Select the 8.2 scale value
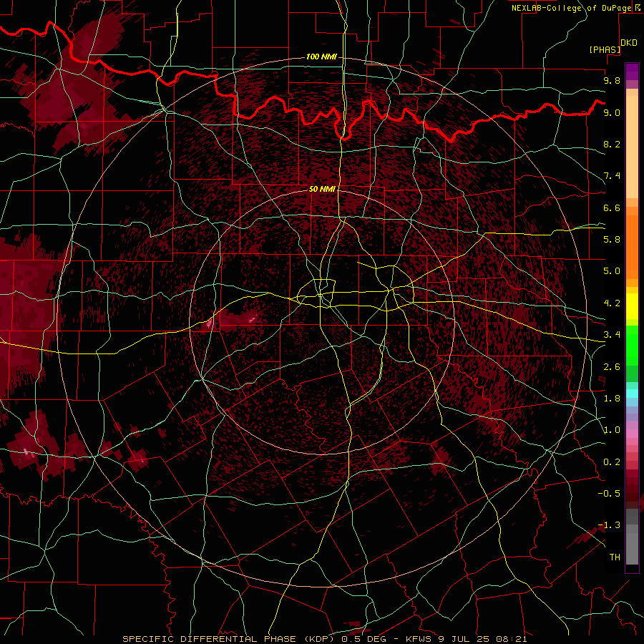This screenshot has width=644, height=644. click(x=612, y=144)
